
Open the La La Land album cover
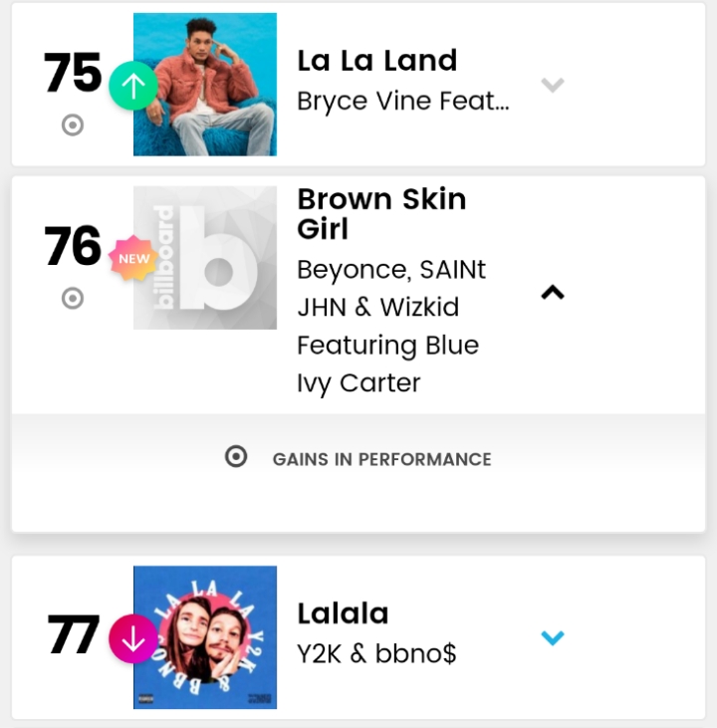click(x=205, y=85)
